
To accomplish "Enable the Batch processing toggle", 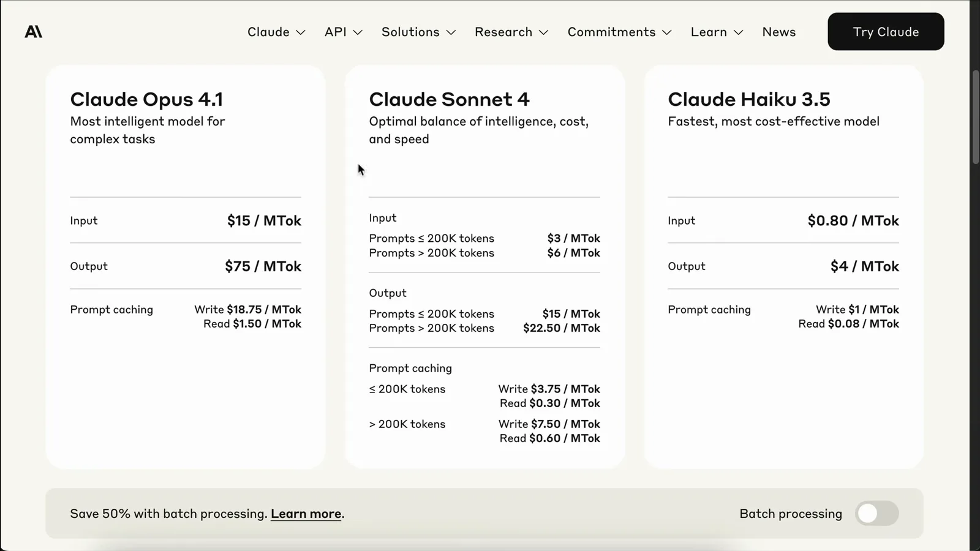I will coord(877,514).
